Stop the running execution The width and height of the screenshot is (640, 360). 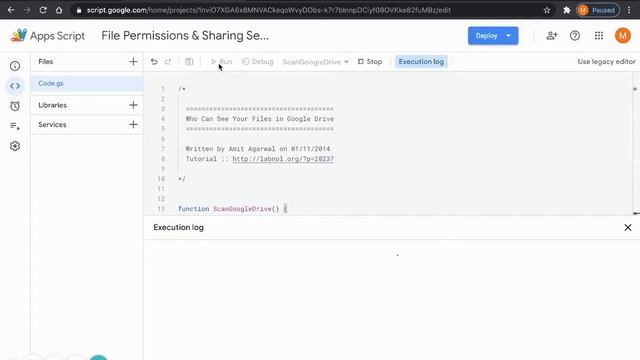click(370, 62)
